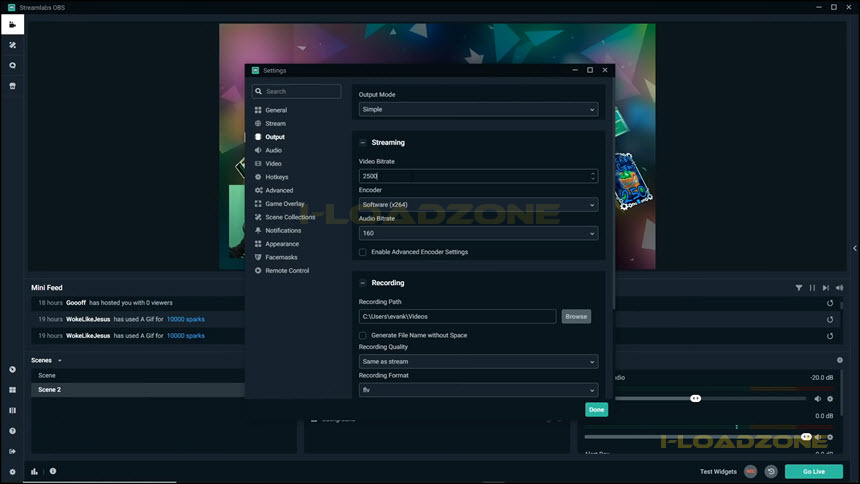Click the logout arrow icon in the sidebar

(12, 451)
